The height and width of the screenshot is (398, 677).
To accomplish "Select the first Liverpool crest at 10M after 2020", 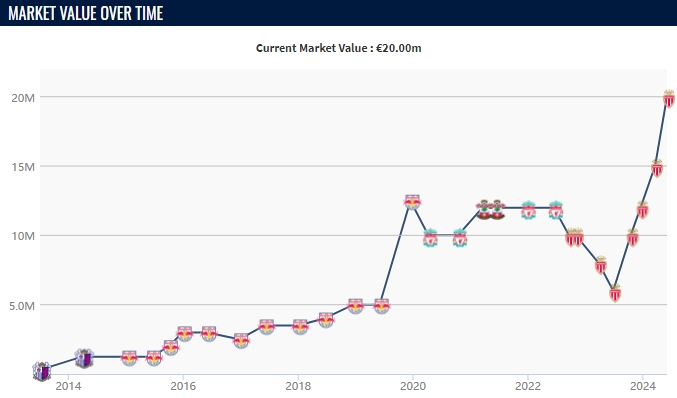I will 430,237.
